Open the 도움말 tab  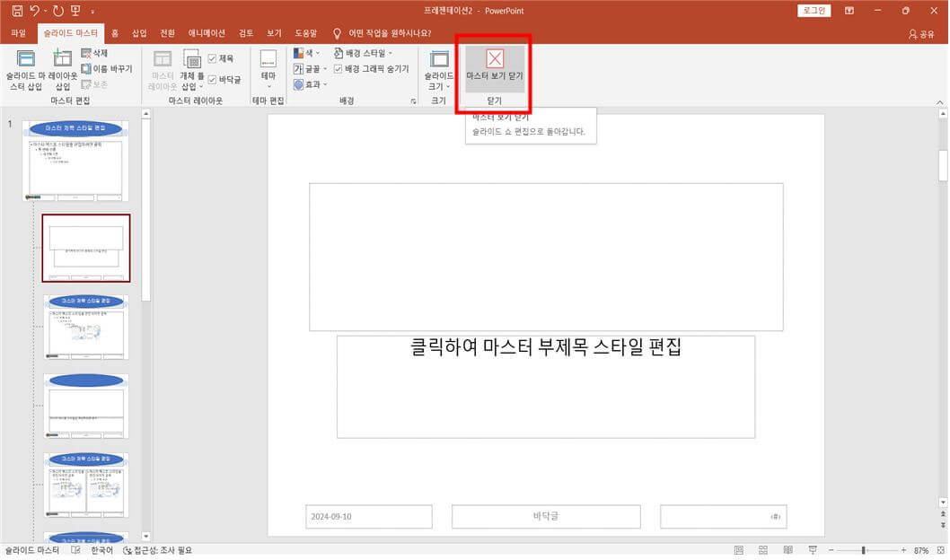tap(306, 33)
